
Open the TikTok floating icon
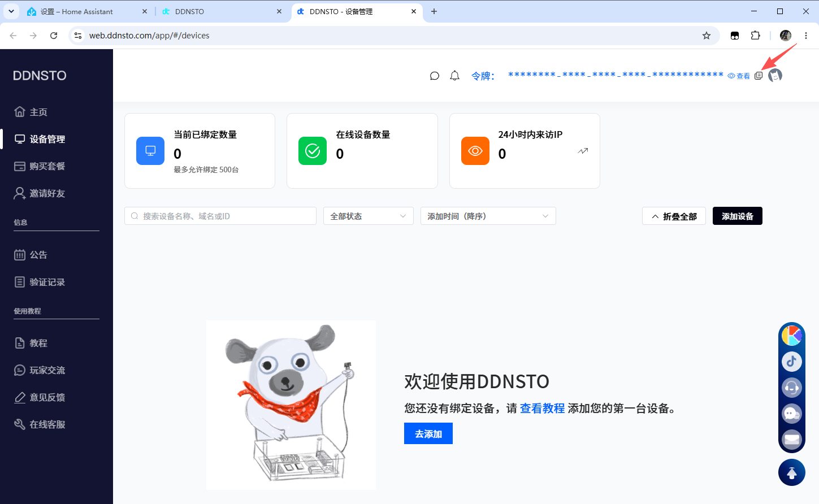[x=792, y=362]
